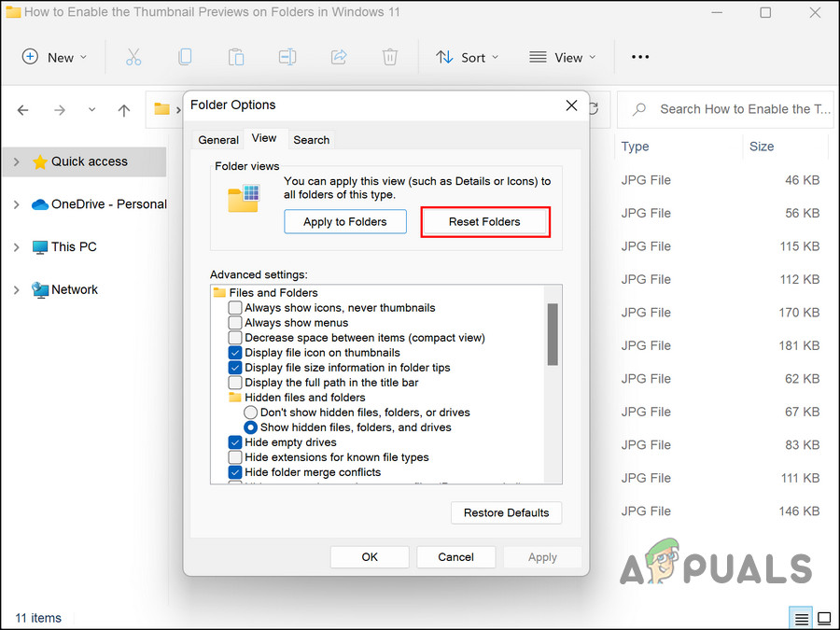Go forward with the right arrow

click(x=60, y=110)
